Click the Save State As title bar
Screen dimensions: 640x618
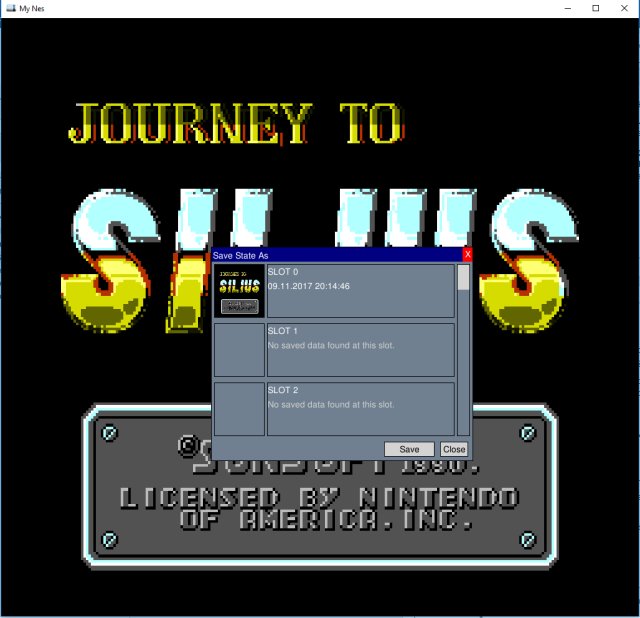tap(337, 255)
